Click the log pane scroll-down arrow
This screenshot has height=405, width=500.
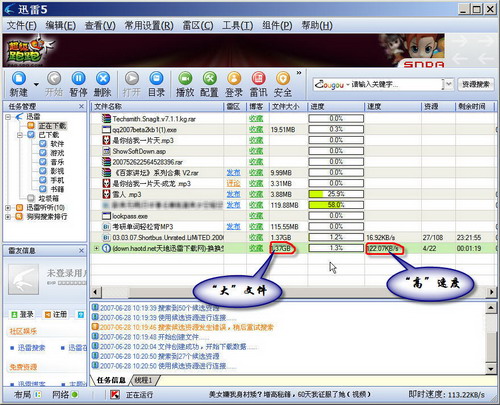[x=491, y=369]
